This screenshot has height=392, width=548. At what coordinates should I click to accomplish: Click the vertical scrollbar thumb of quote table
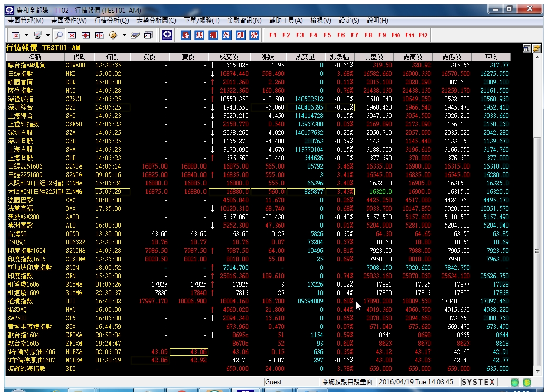(537, 251)
